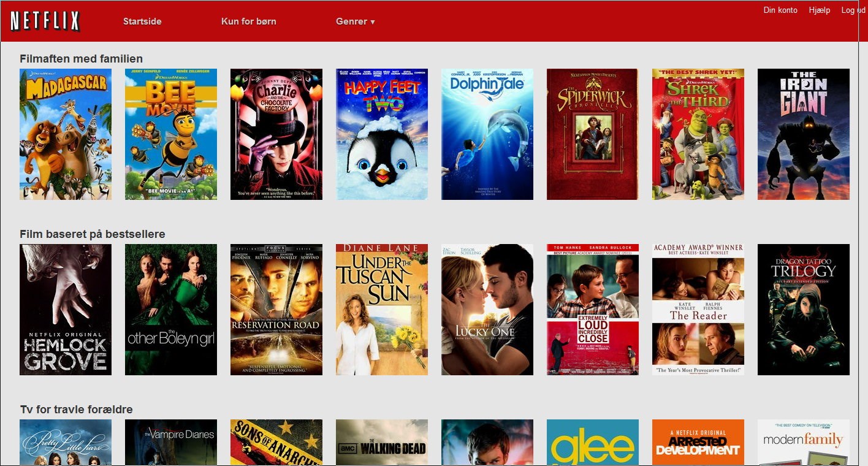Viewport: 868px width, 466px height.
Task: Open Din konto link
Action: pyautogui.click(x=780, y=10)
